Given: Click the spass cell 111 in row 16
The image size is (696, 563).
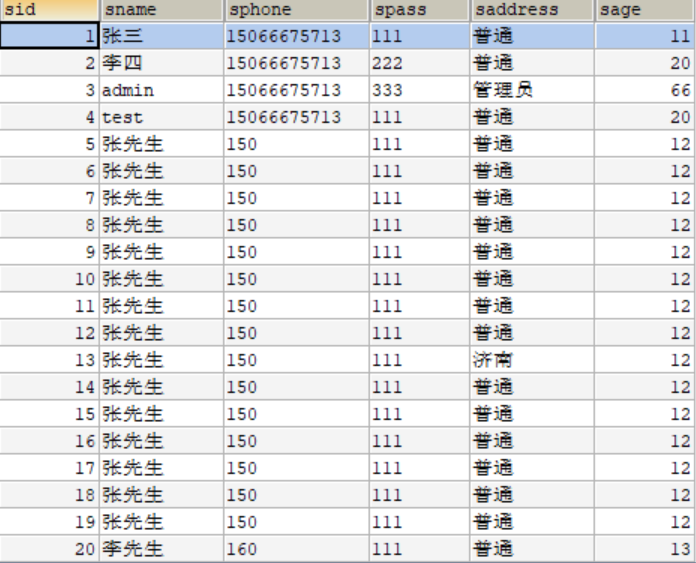Looking at the screenshot, I should pos(420,441).
